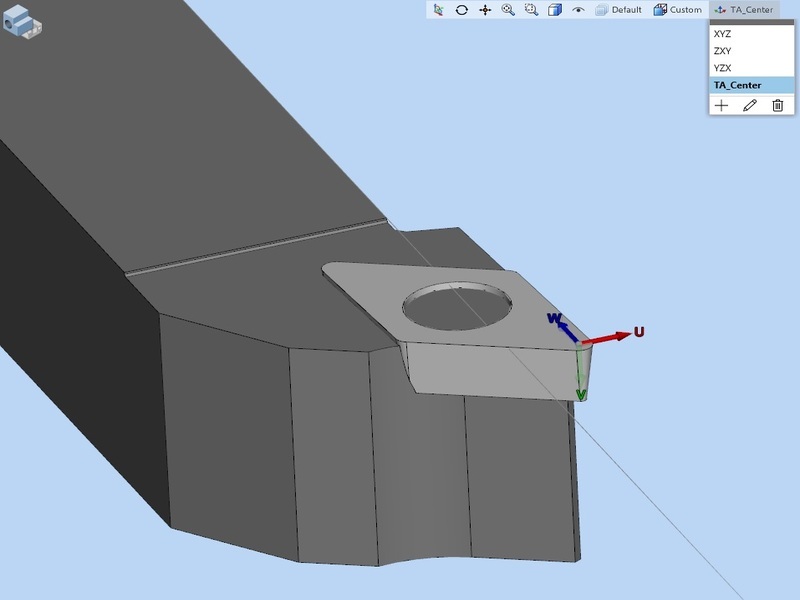Click the insert's circular hole
This screenshot has width=800, height=600.
click(x=457, y=306)
